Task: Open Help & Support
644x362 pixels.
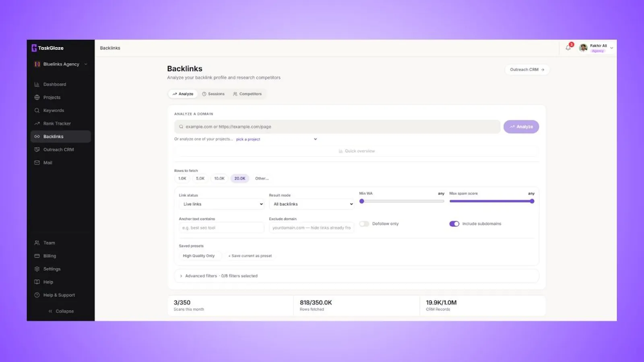Action: pyautogui.click(x=60, y=295)
